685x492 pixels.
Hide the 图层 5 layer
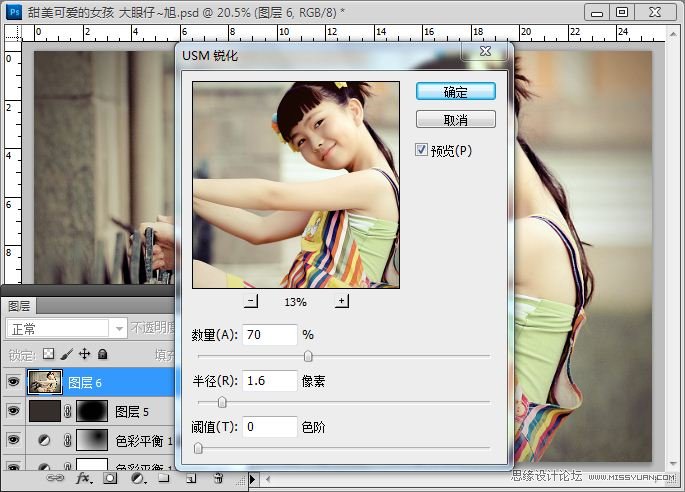pyautogui.click(x=14, y=411)
